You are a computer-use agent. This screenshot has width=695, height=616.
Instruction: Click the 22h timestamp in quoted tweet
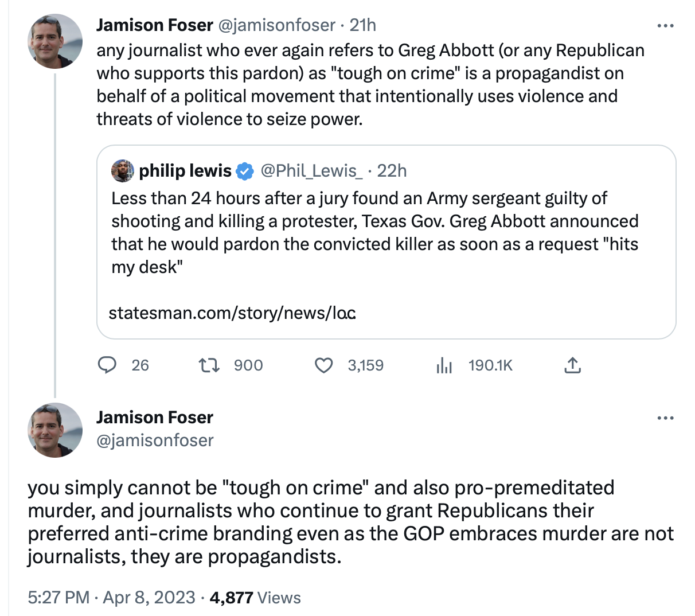(392, 171)
